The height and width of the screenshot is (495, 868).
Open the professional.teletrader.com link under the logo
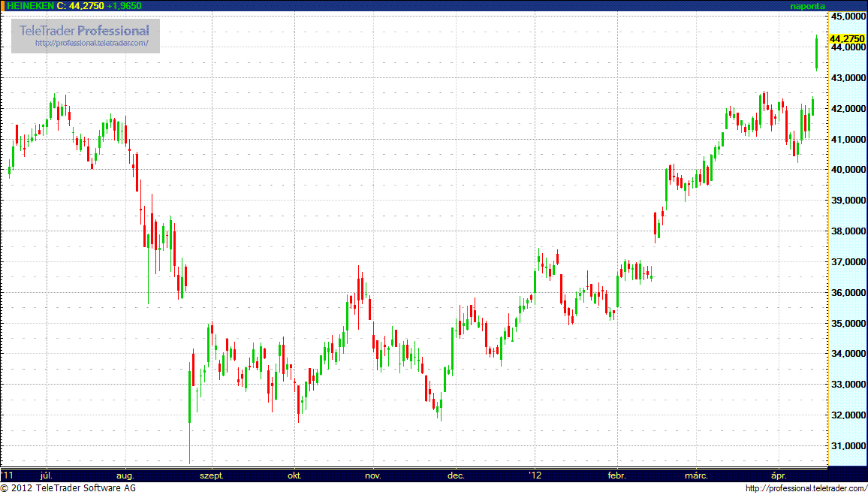(x=97, y=44)
